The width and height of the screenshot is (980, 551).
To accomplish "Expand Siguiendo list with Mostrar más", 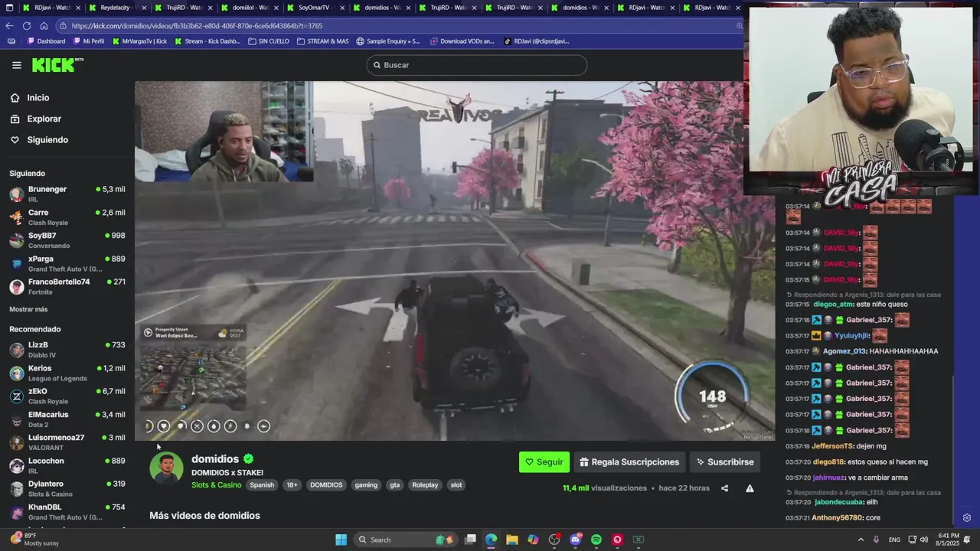I will click(x=28, y=309).
